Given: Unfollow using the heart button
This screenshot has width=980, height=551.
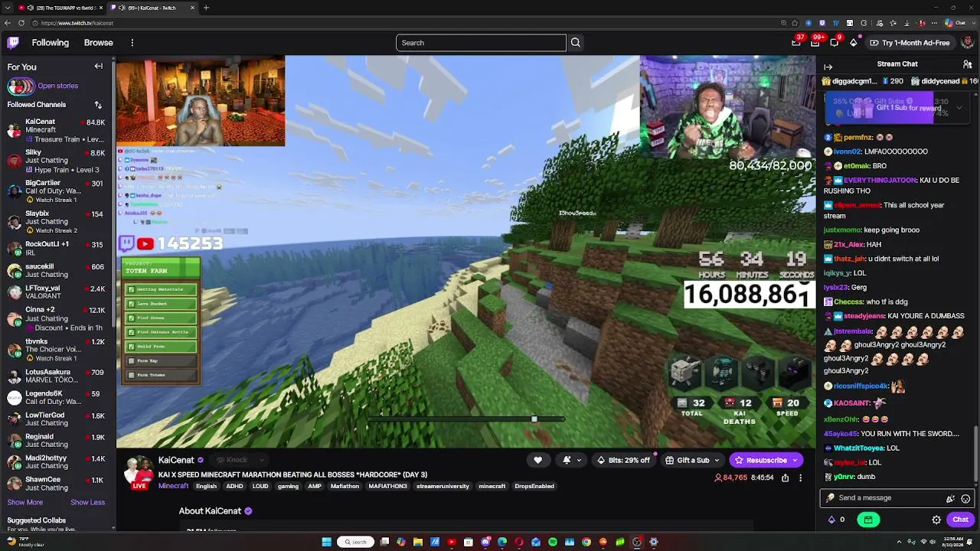Looking at the screenshot, I should tap(537, 460).
